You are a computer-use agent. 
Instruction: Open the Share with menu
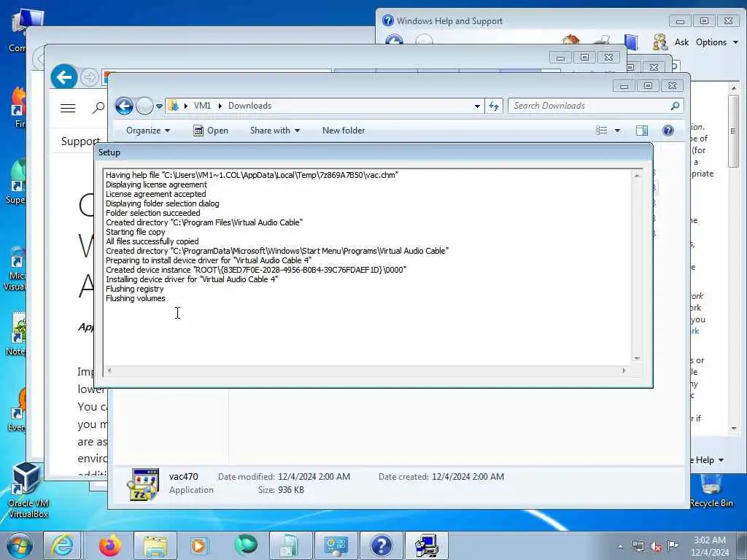(x=275, y=131)
